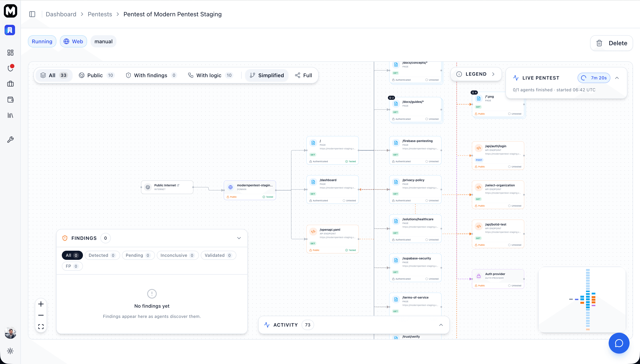Screen dimensions: 640x364
Task: Select the /supabase-security page node
Action: click(415, 268)
